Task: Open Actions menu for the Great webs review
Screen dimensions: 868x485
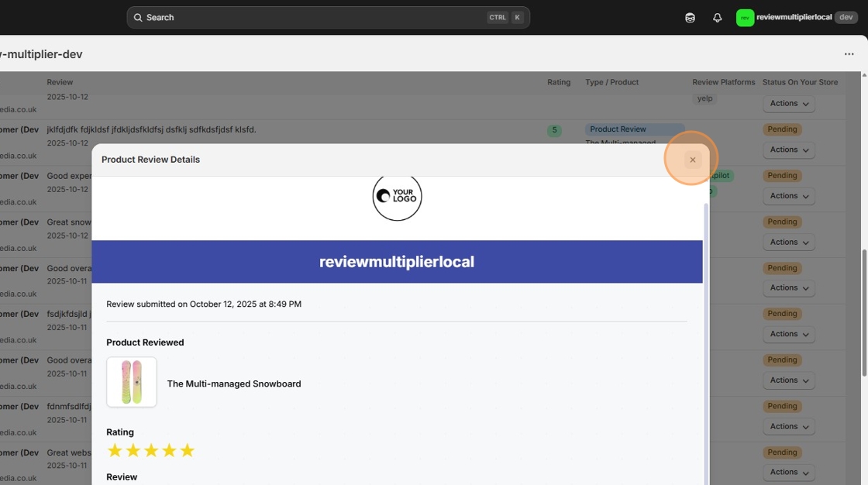Action: [789, 473]
